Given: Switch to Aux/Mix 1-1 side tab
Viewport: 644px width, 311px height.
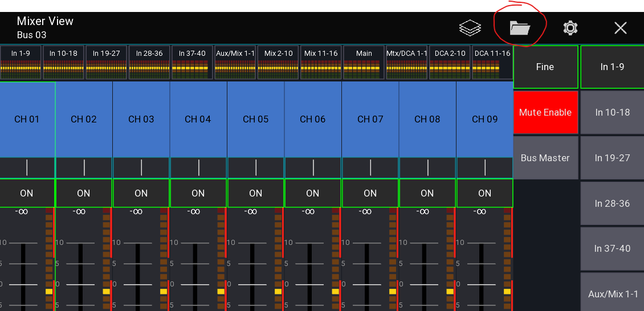Looking at the screenshot, I should pyautogui.click(x=613, y=292).
